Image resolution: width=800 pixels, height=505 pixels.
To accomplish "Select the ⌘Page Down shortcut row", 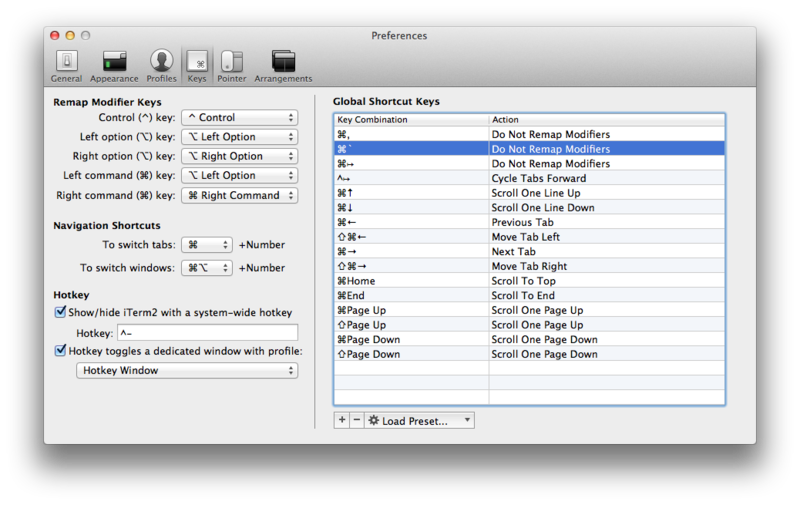I will pyautogui.click(x=530, y=340).
